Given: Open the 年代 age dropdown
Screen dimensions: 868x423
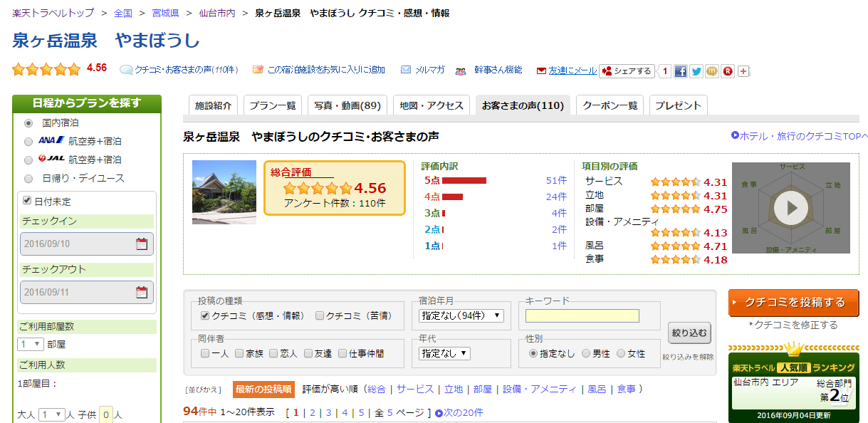Looking at the screenshot, I should click(x=444, y=353).
